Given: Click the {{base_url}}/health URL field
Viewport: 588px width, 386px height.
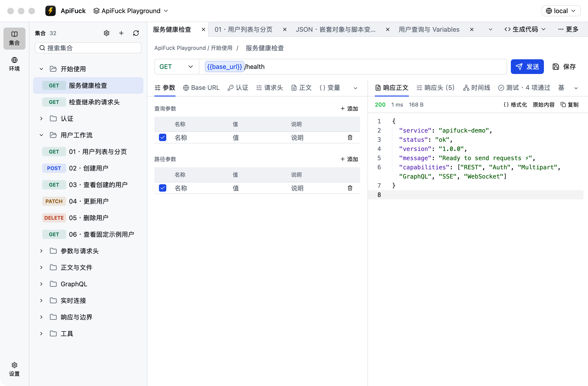Looking at the screenshot, I should [x=353, y=67].
